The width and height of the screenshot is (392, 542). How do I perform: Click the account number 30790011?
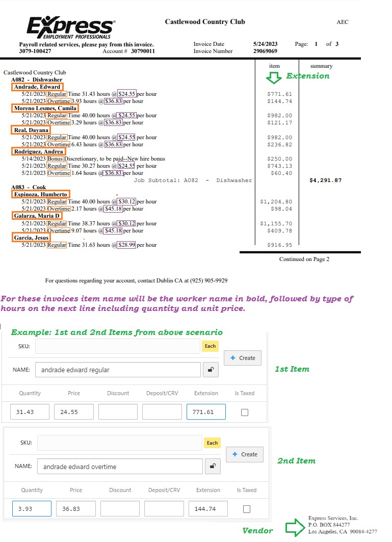coord(143,51)
